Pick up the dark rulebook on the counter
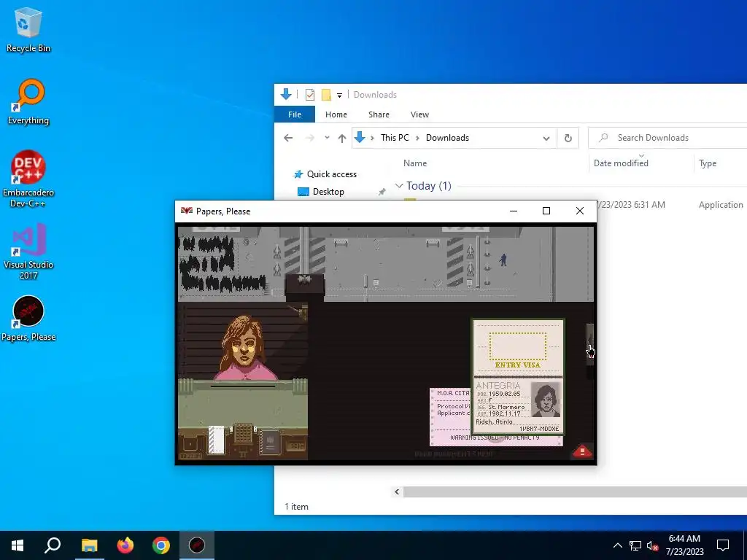The height and width of the screenshot is (560, 747). point(270,441)
